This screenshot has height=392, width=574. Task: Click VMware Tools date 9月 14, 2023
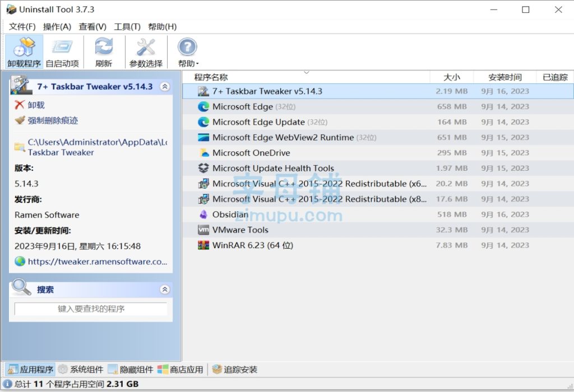(505, 230)
